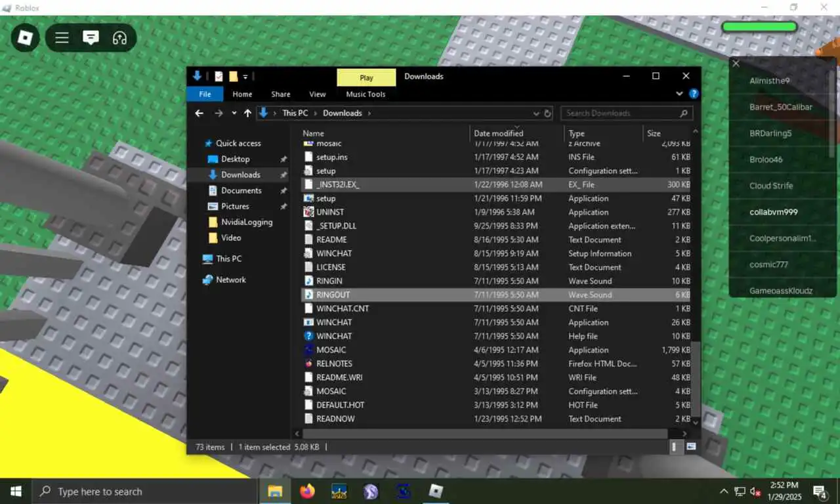
Task: Open Downloads in the navigation pane
Action: [240, 175]
